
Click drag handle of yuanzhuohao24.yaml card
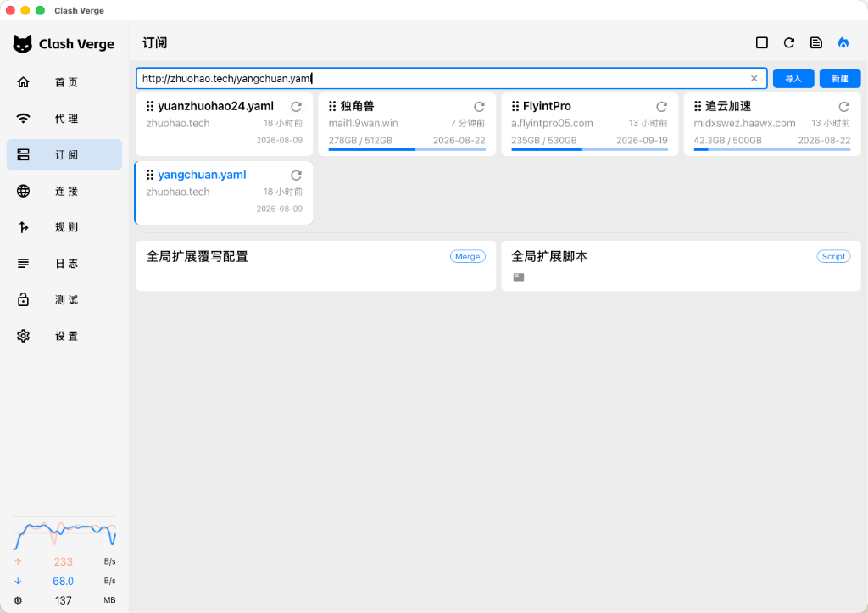click(x=150, y=106)
